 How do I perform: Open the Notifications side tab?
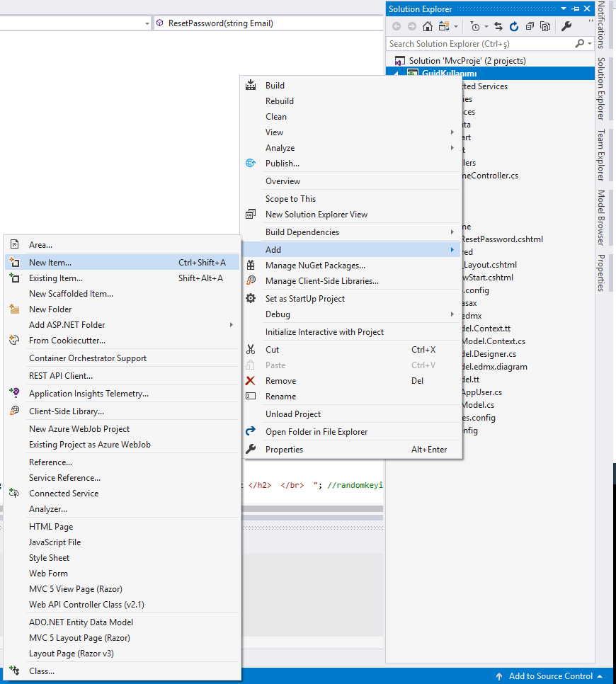[601, 25]
